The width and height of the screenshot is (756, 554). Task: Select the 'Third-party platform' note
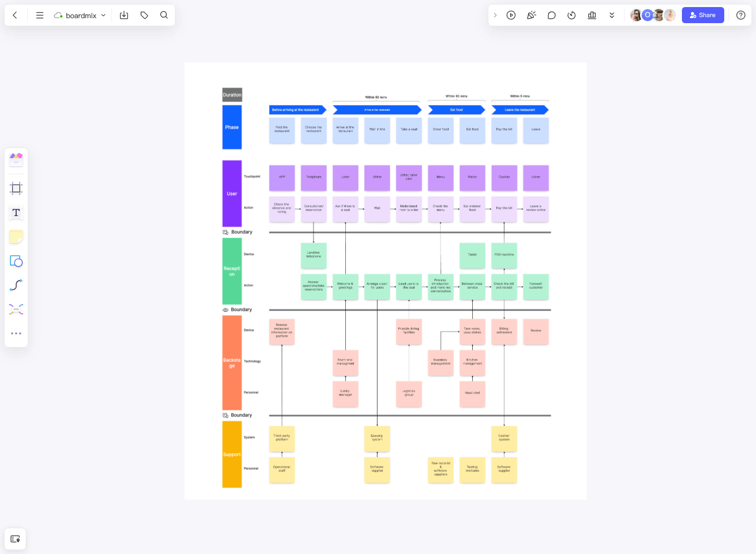[x=282, y=439]
